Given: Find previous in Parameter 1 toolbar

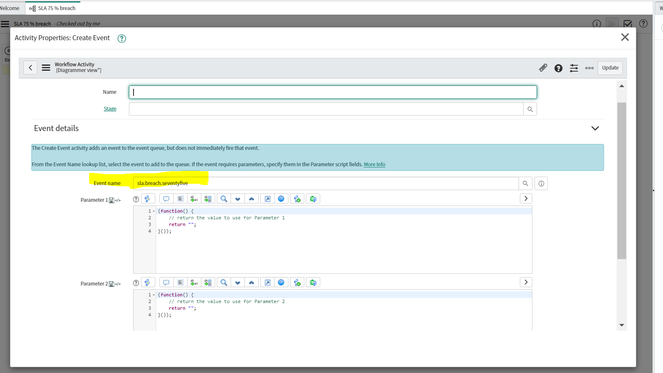Looking at the screenshot, I should tap(252, 199).
